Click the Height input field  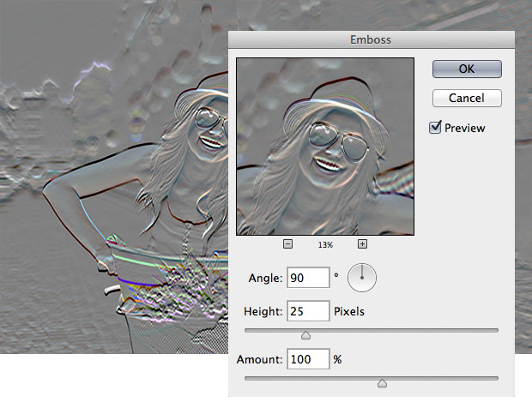pyautogui.click(x=308, y=311)
